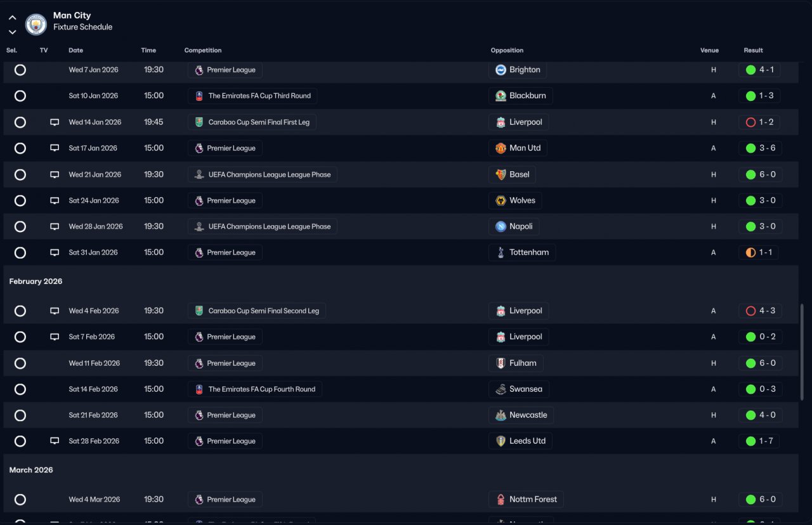Click the down chevron beside Man City
Viewport: 812px width, 525px height.
[13, 32]
